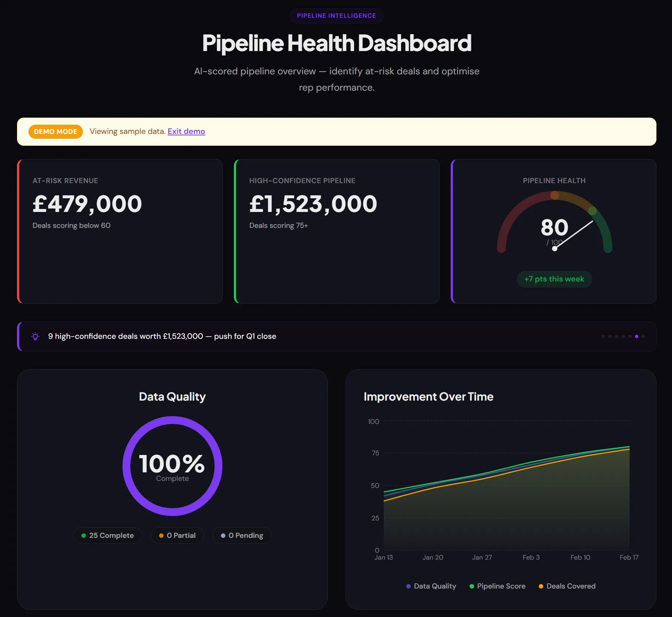Screen dimensions: 672x617
Task: Click the Exit demo link
Action: pyautogui.click(x=186, y=131)
